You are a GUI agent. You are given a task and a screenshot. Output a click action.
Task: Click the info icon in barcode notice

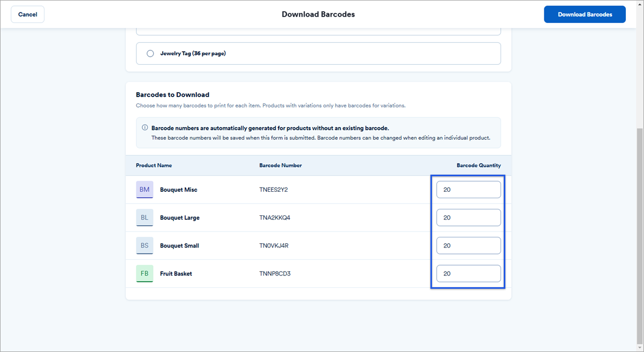(x=145, y=128)
